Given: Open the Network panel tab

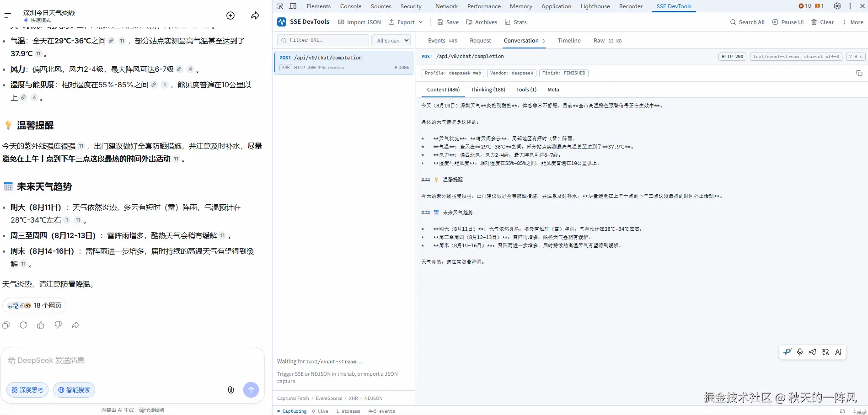Looking at the screenshot, I should pyautogui.click(x=447, y=6).
